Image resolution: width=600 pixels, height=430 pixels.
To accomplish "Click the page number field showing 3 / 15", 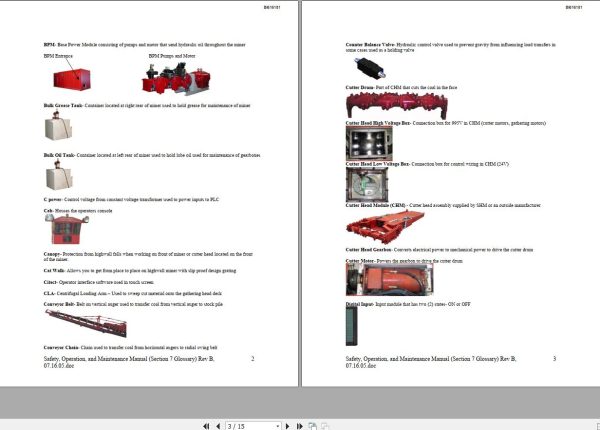I will pyautogui.click(x=251, y=426).
